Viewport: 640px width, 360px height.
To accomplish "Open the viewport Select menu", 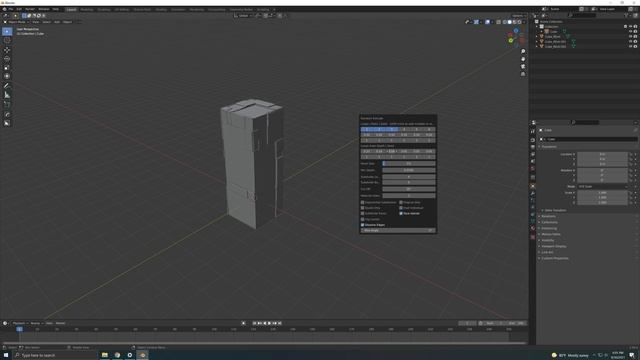I will [x=47, y=22].
